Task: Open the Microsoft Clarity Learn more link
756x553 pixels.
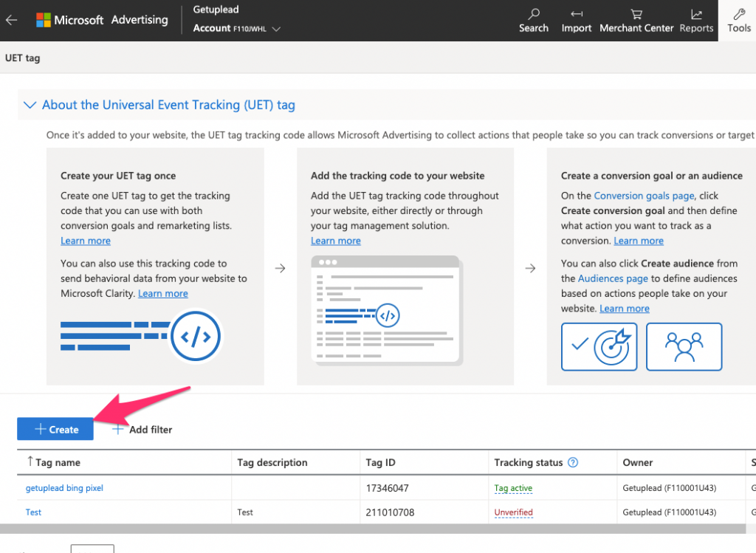Action: coord(163,293)
